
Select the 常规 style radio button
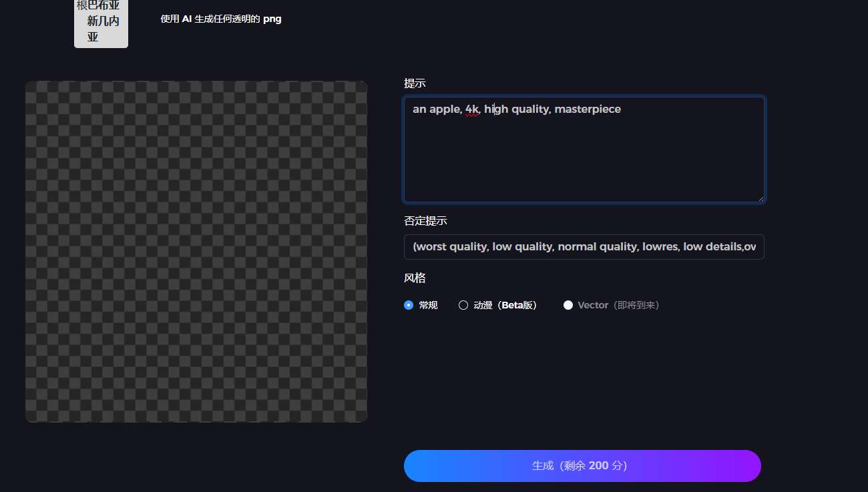click(x=409, y=305)
